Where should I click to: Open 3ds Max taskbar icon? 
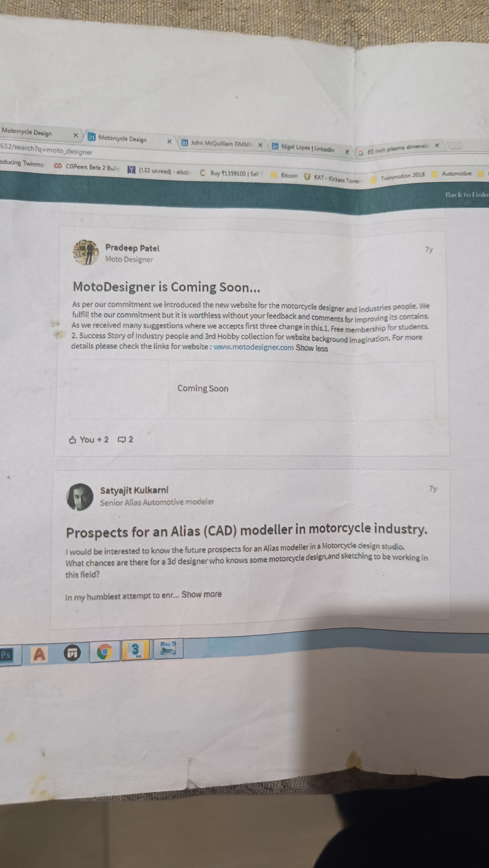136,650
